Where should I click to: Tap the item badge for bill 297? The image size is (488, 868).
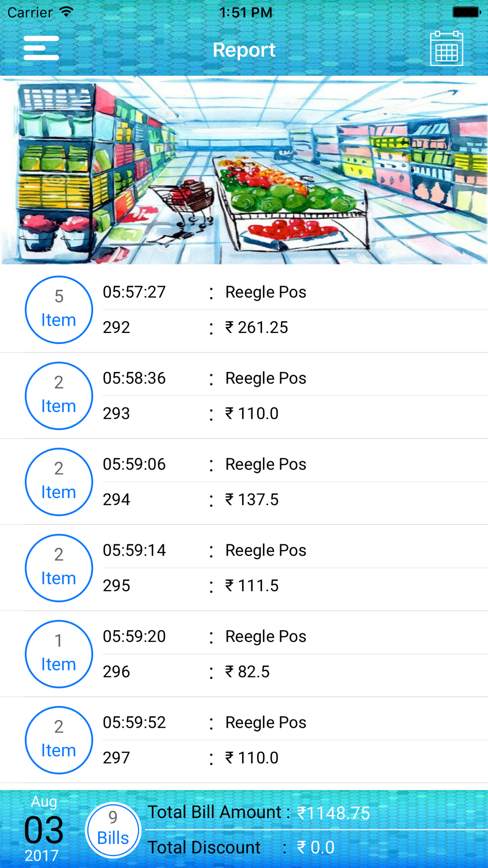point(59,740)
